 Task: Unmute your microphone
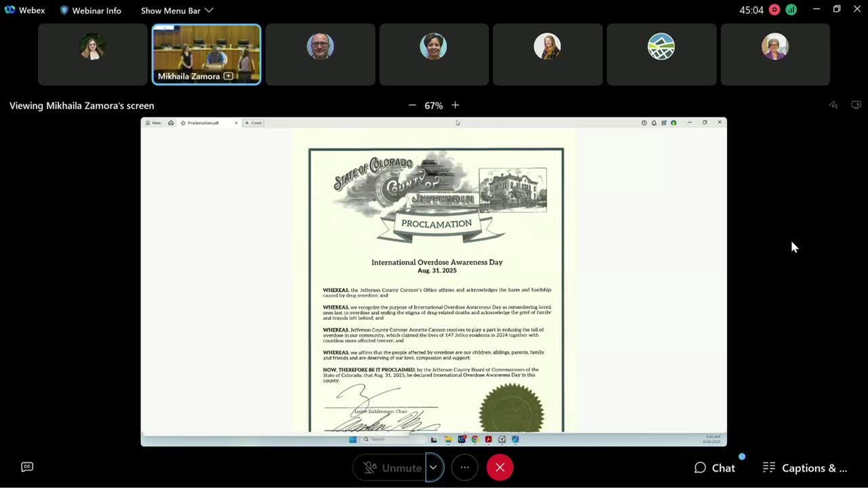pos(393,468)
